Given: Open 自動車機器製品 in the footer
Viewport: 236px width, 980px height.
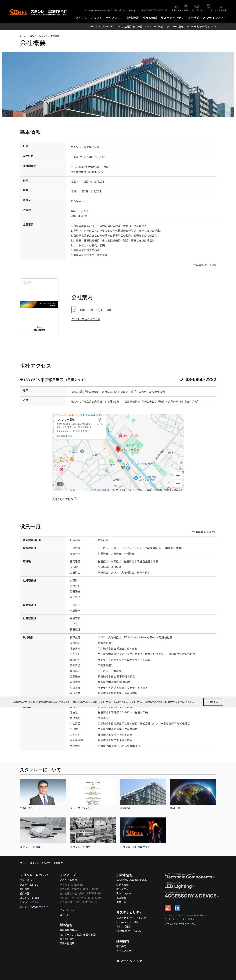Looking at the screenshot, I should 68,930.
